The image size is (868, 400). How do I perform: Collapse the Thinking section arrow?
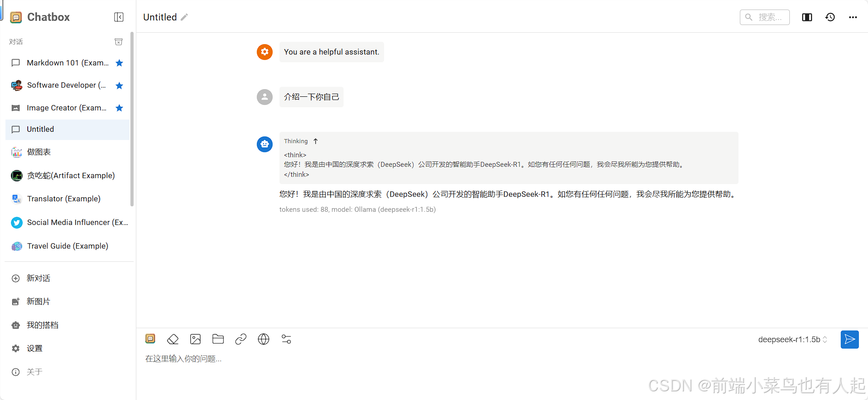[x=315, y=141]
